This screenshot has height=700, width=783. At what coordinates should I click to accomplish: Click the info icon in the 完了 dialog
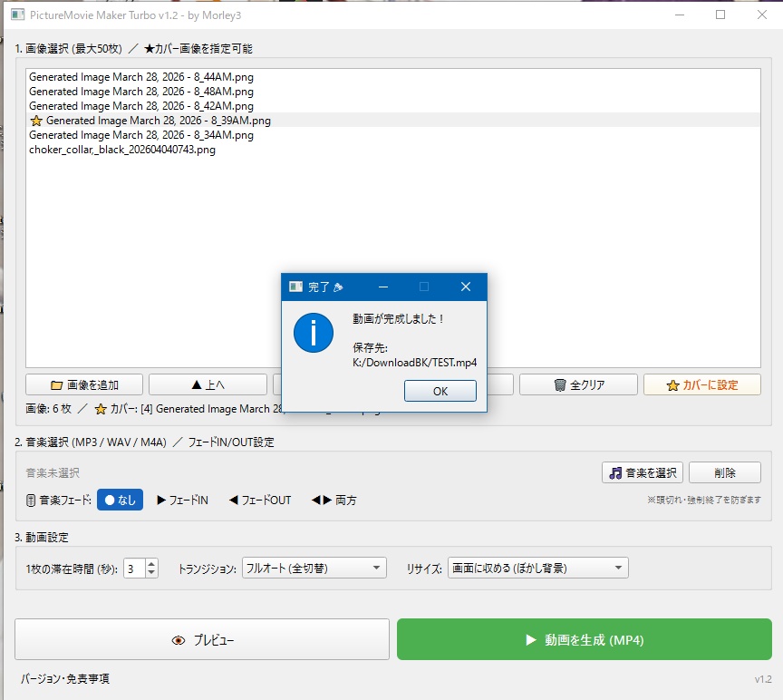pyautogui.click(x=313, y=333)
